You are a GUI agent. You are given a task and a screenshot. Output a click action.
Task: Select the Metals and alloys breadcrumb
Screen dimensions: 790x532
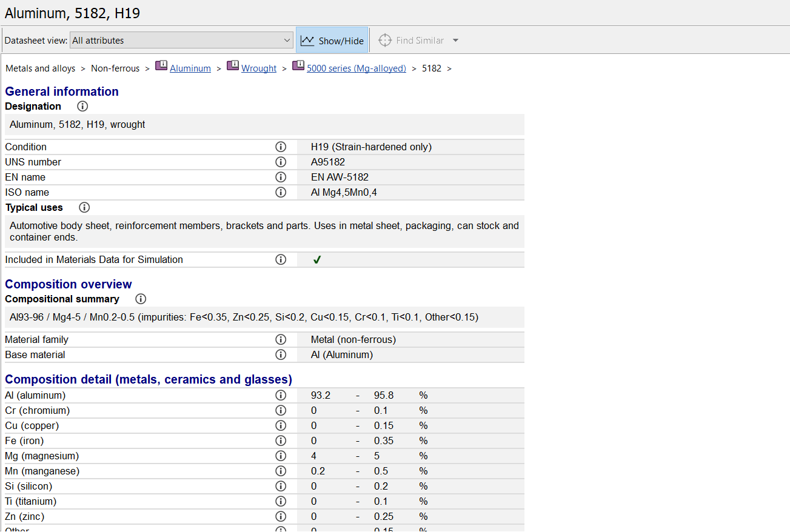tap(41, 68)
